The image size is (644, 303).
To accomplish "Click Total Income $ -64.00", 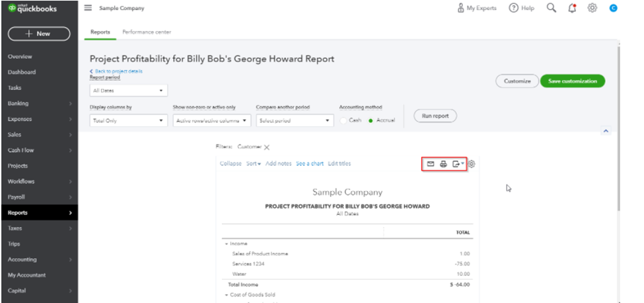I will click(459, 285).
